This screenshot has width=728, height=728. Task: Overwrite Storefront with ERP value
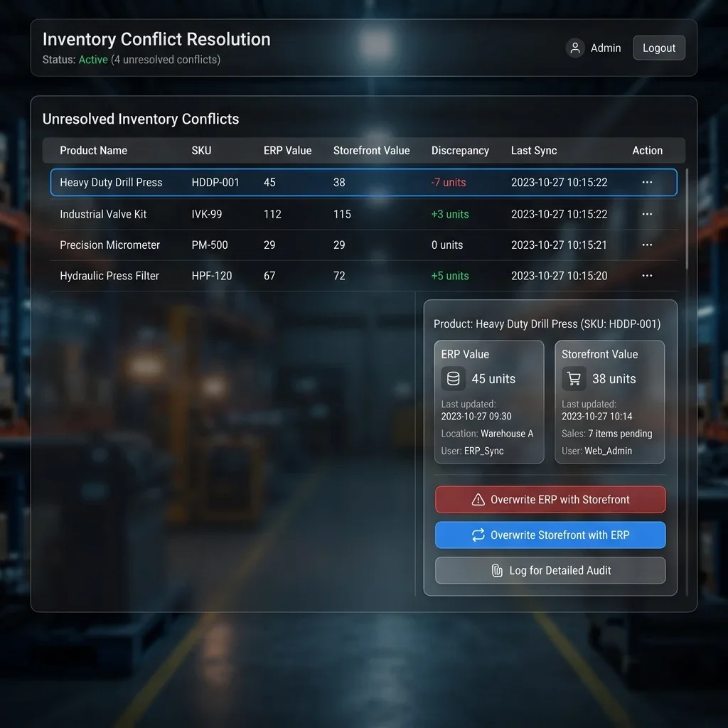point(550,535)
